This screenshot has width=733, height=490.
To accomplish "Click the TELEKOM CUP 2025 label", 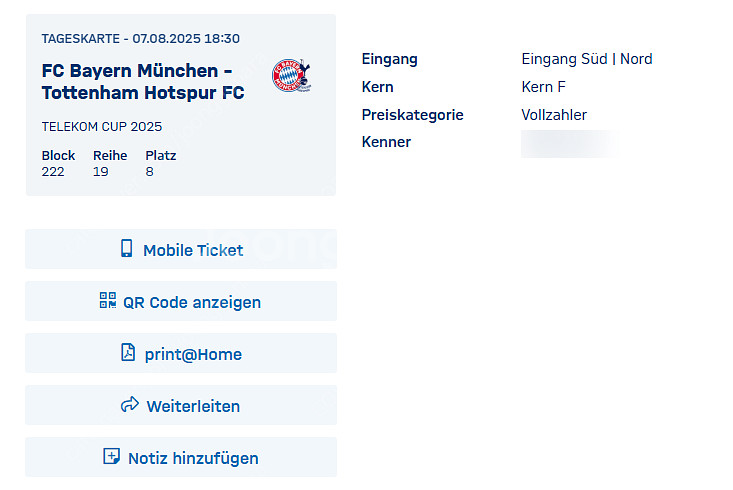I will pyautogui.click(x=102, y=127).
